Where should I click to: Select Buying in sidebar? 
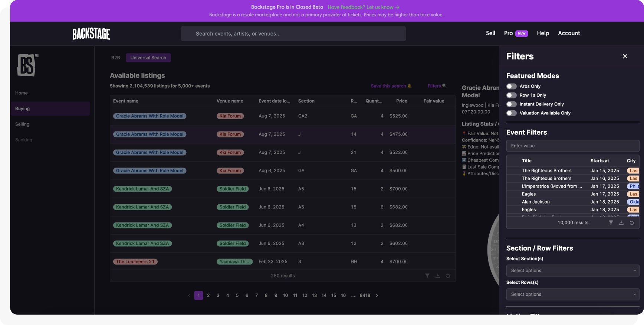(50, 108)
